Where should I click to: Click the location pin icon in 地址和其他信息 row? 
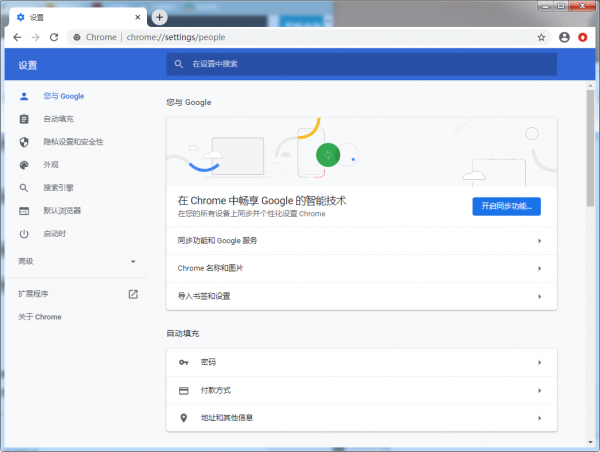(x=184, y=418)
